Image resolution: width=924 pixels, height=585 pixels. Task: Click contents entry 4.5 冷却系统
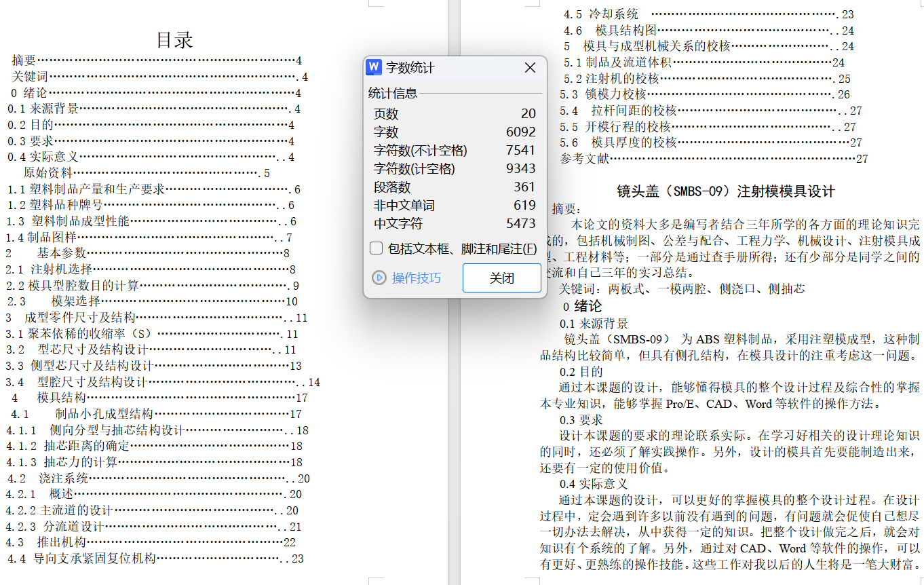coord(709,14)
